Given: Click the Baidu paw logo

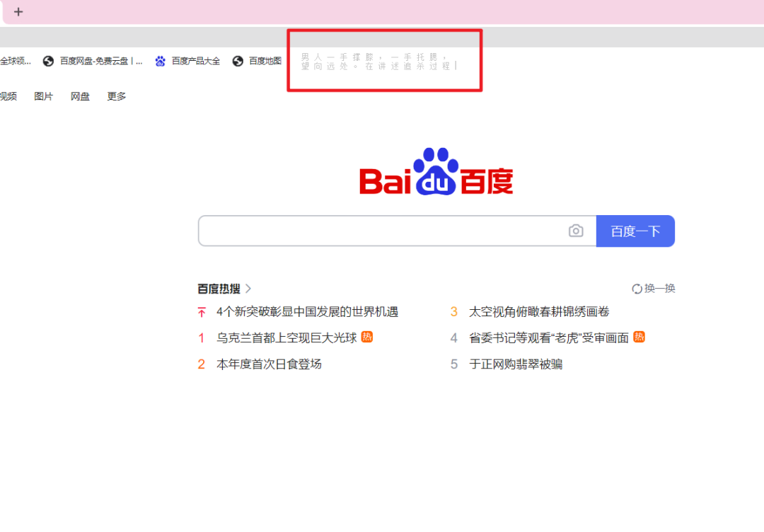Looking at the screenshot, I should [436, 171].
